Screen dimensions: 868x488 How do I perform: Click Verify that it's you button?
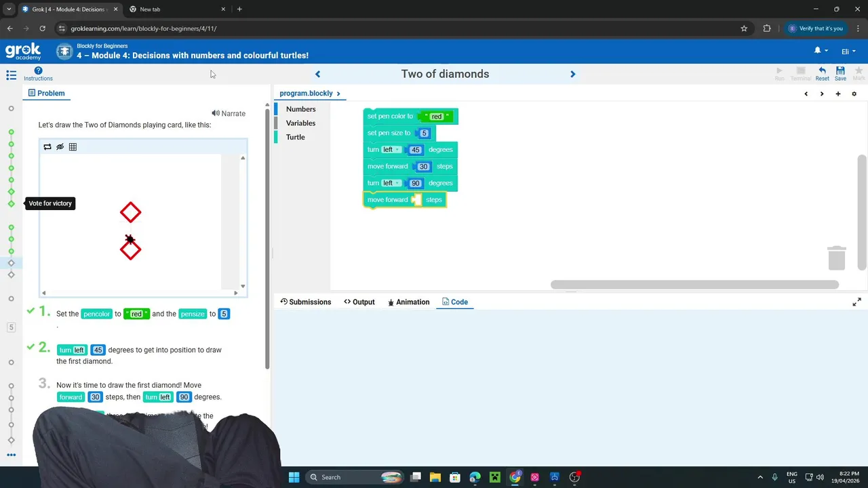coord(816,28)
